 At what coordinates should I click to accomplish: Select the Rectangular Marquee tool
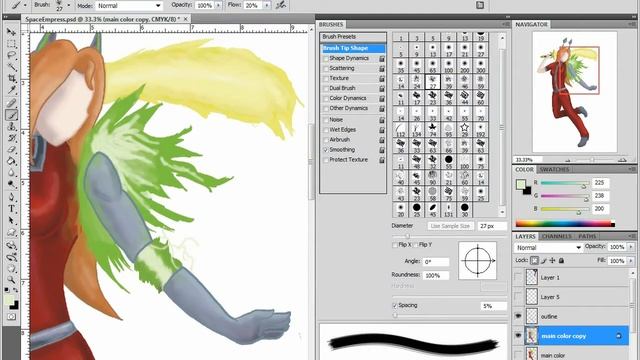pos(11,44)
